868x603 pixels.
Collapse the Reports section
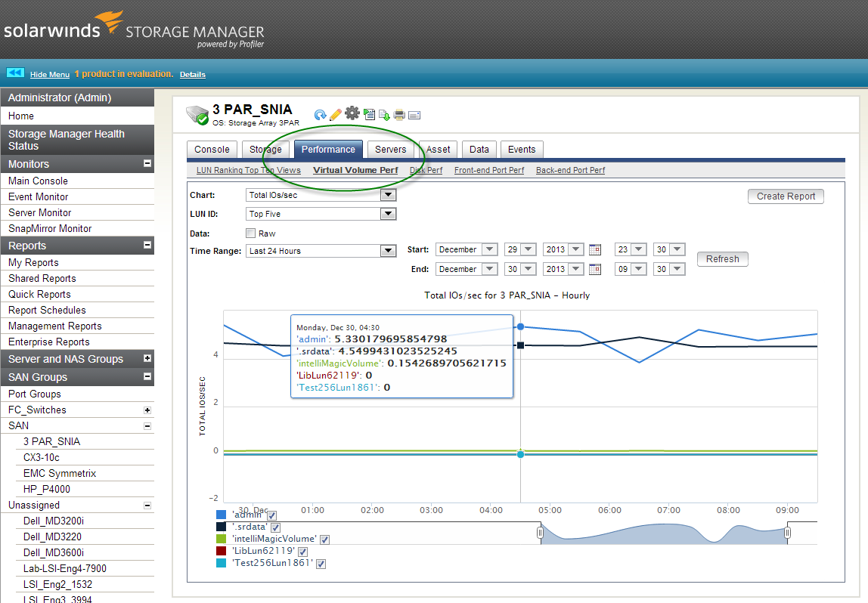147,245
